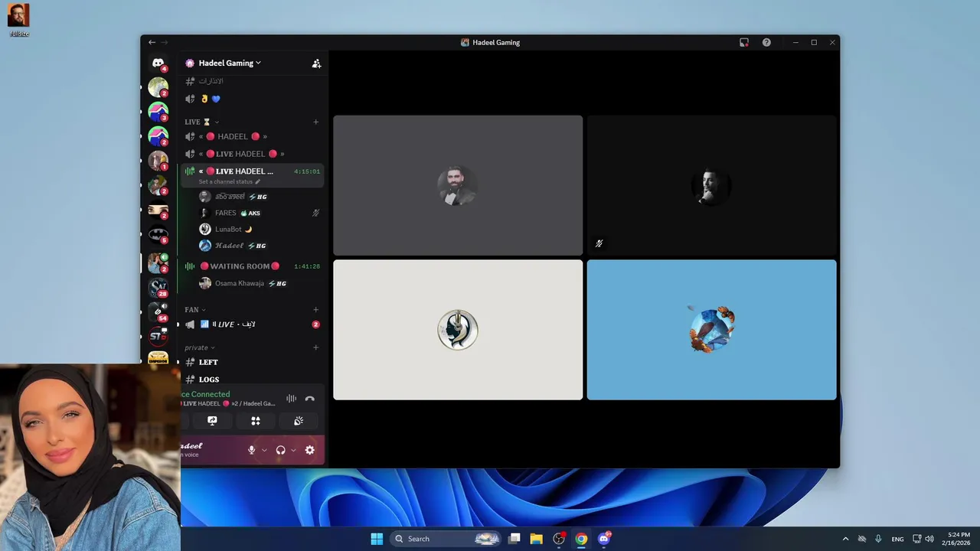This screenshot has width=980, height=551.
Task: Open server with badge 54 in sidebar
Action: click(158, 311)
